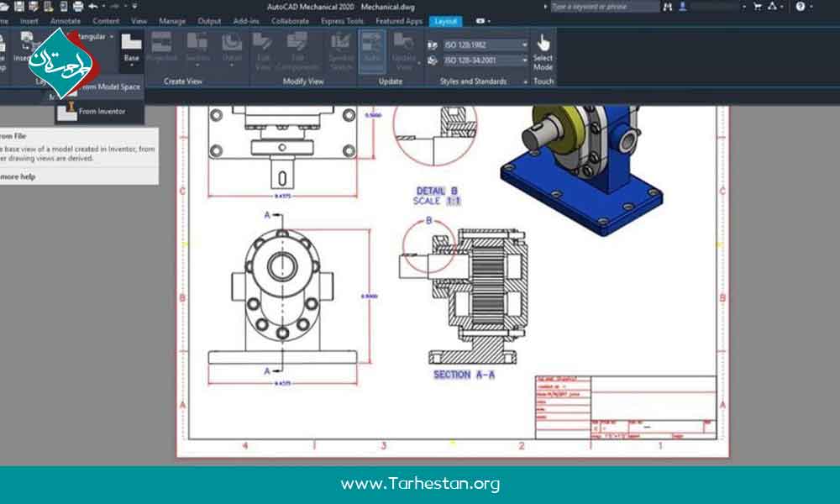Switch to the Output ribbon tab
840x504 pixels.
point(209,21)
